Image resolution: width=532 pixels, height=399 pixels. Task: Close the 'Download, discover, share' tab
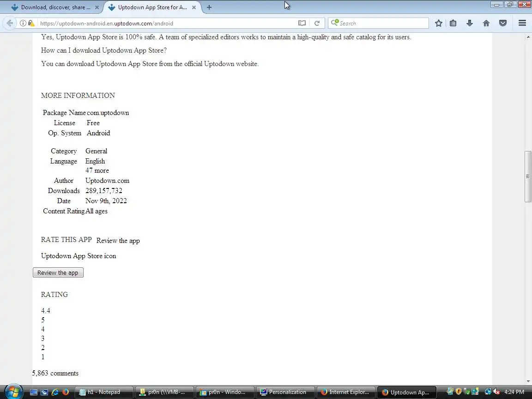(97, 7)
